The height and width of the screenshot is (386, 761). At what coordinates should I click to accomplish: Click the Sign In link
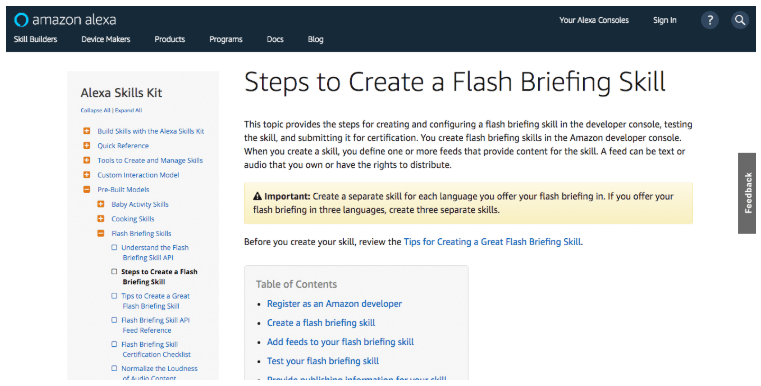point(664,20)
